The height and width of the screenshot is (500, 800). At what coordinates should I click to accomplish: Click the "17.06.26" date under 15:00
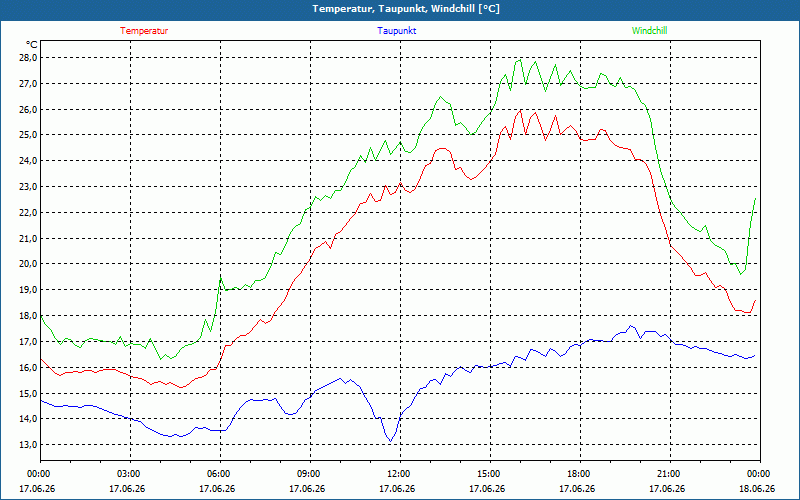[488, 489]
